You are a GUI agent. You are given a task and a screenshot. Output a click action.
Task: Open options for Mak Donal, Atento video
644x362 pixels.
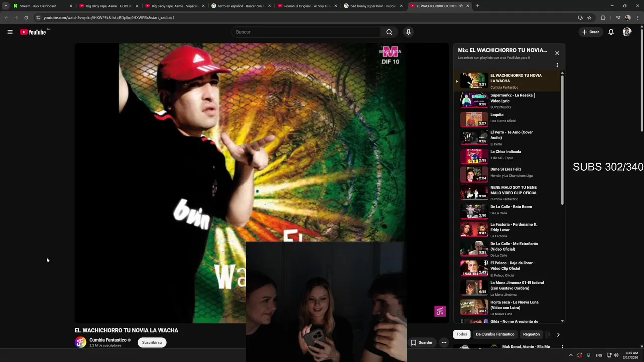point(562,347)
